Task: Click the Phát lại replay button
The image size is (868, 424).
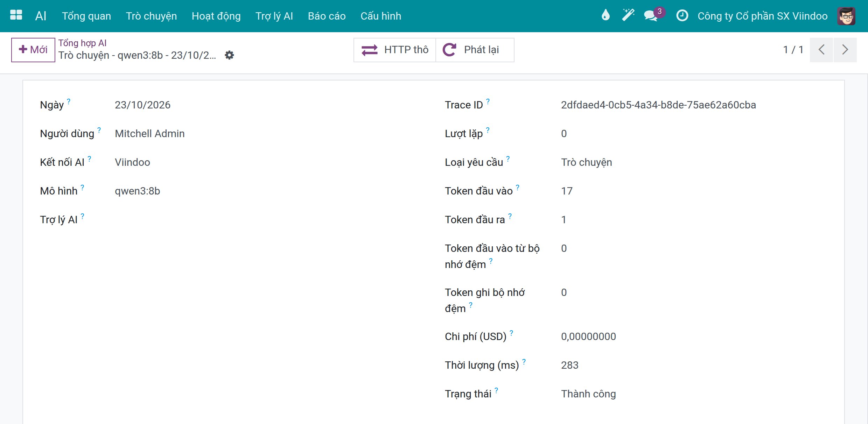Action: click(x=475, y=50)
